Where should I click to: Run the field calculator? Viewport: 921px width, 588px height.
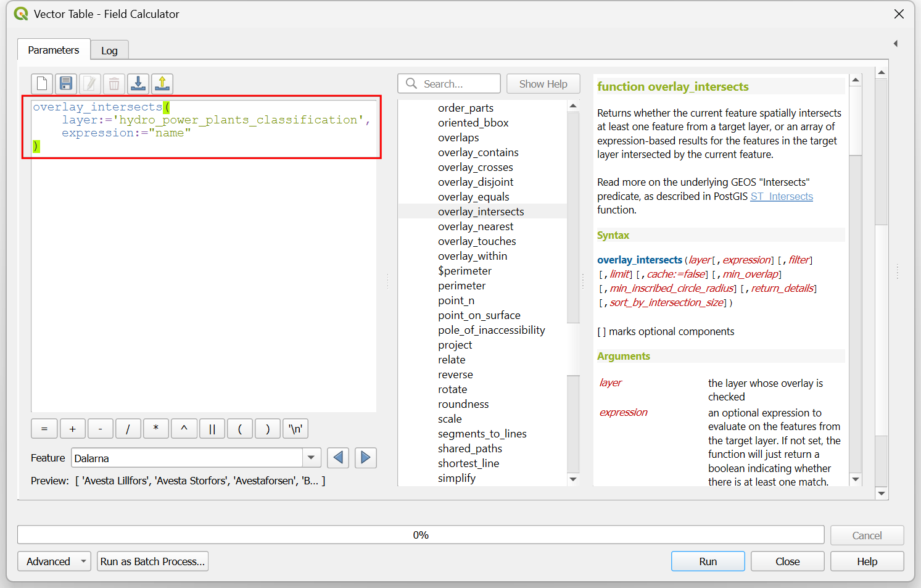(708, 561)
